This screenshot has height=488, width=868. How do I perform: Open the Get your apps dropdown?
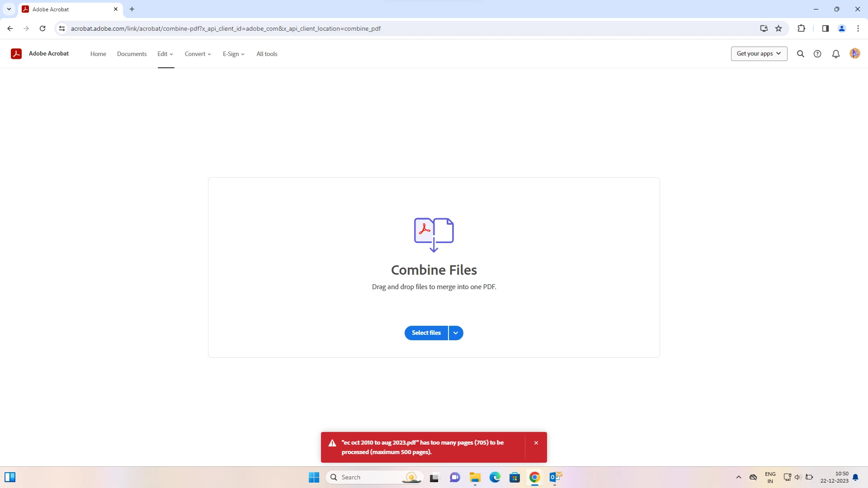759,54
